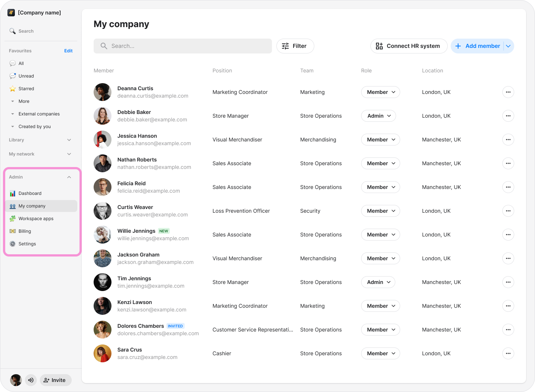Expand the My network section
Screen dimensions: 535x392
coord(40,154)
